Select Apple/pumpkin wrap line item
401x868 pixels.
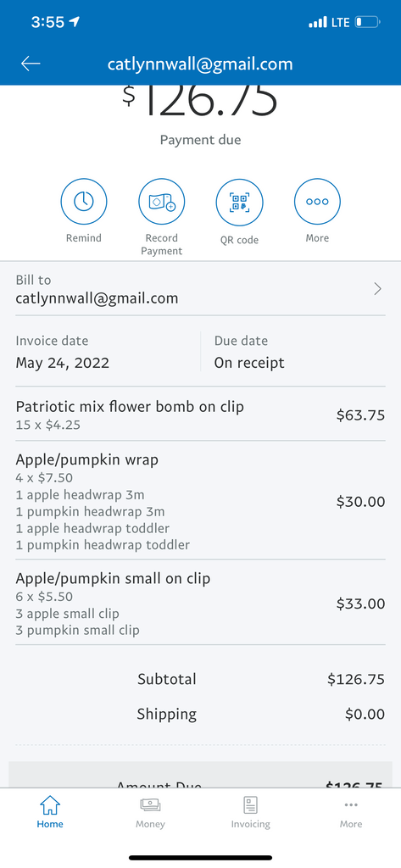pyautogui.click(x=200, y=502)
